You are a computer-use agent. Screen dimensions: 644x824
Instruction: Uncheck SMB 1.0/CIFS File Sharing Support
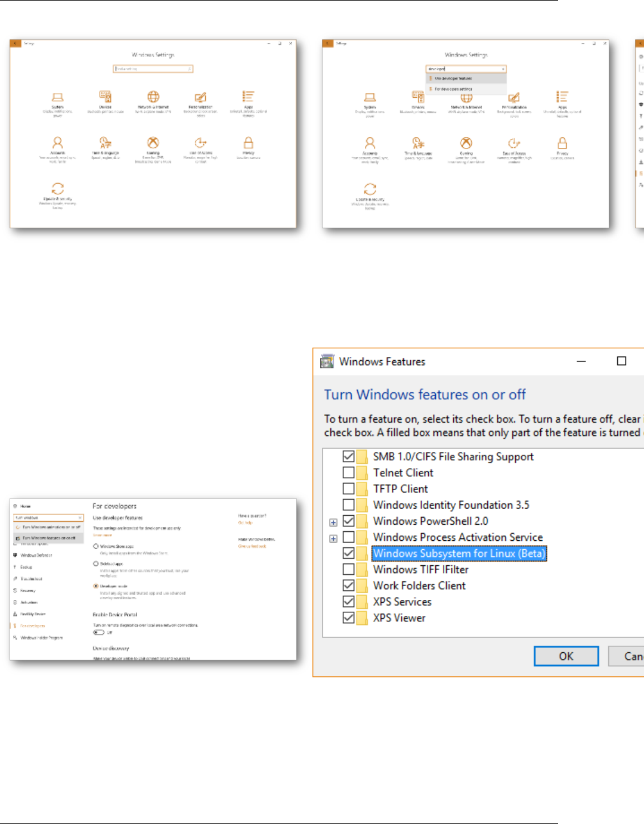coord(349,457)
